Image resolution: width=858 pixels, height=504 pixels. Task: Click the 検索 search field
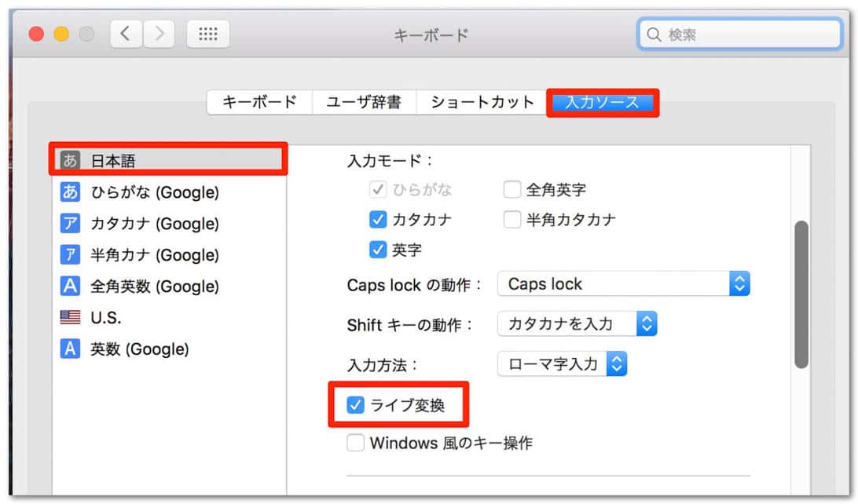point(739,35)
